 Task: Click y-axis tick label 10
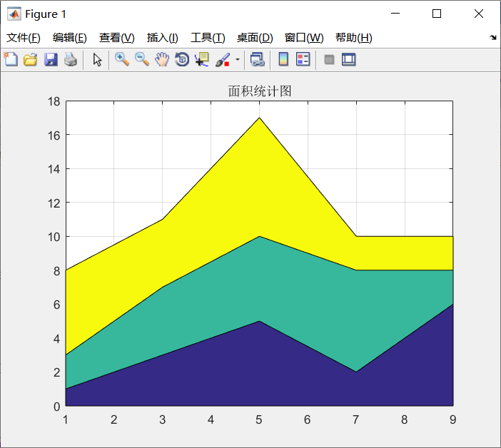[x=54, y=237]
